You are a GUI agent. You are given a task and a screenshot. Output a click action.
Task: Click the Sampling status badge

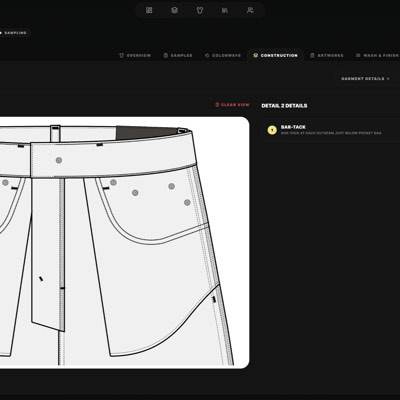coord(14,33)
